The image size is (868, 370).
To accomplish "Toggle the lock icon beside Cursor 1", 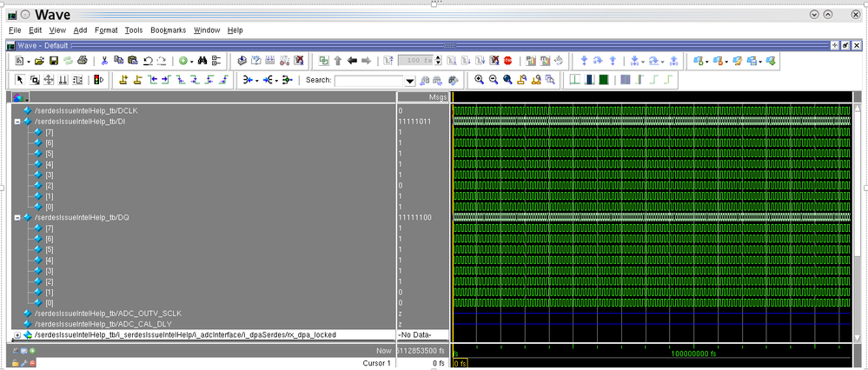I will pyautogui.click(x=16, y=363).
